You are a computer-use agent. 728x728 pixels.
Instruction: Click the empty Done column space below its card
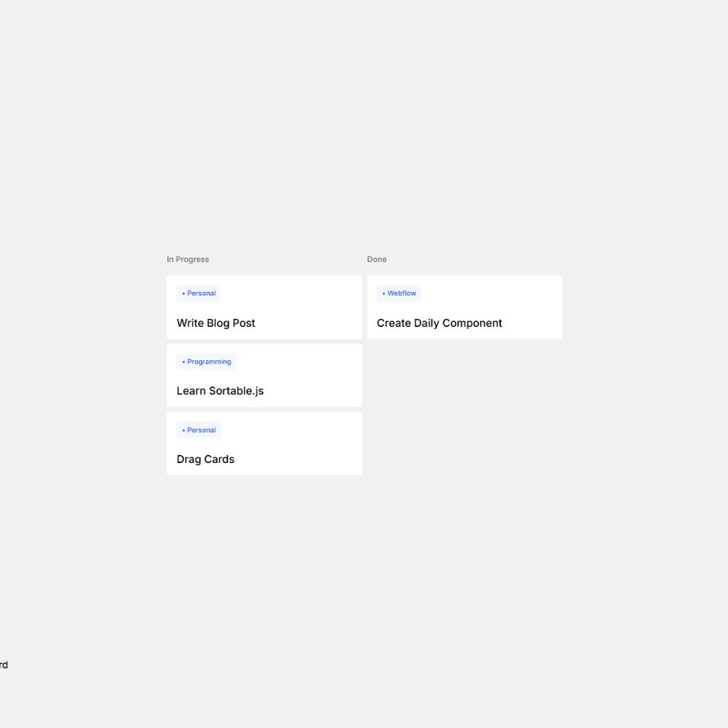464,408
